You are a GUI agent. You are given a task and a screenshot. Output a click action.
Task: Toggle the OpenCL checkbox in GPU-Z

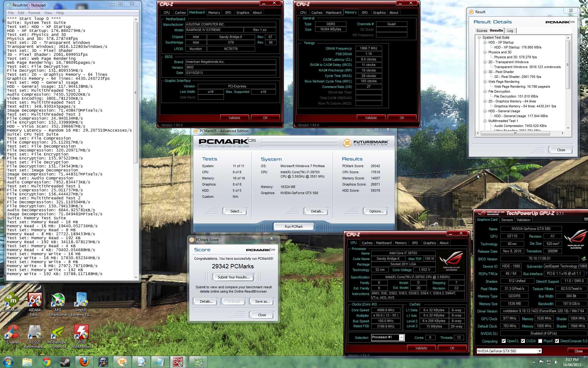tap(503, 341)
